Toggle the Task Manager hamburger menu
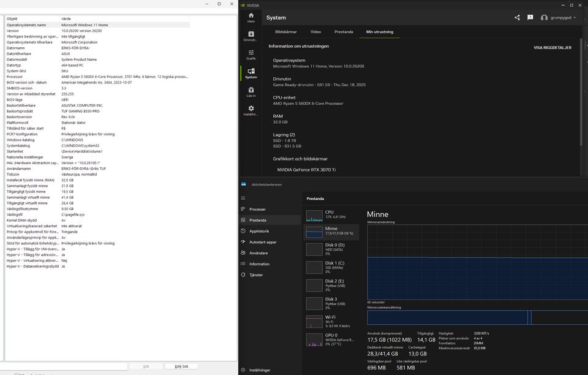This screenshot has width=588, height=375. click(243, 198)
